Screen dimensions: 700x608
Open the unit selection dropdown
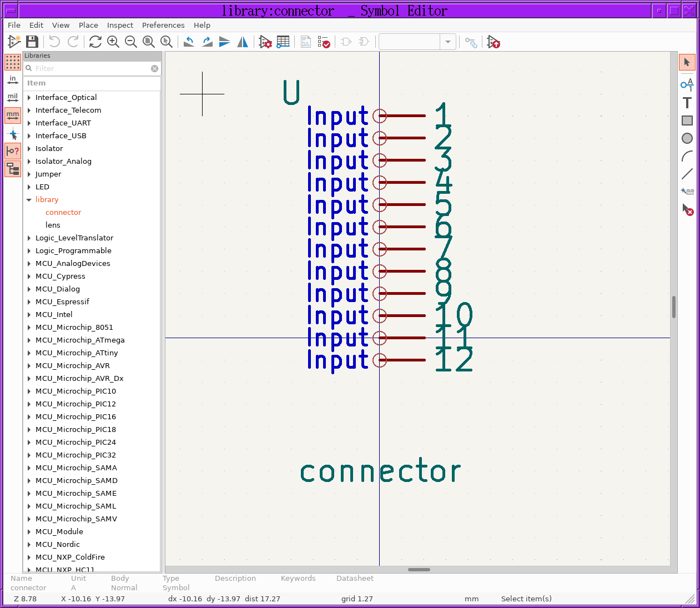(x=447, y=42)
